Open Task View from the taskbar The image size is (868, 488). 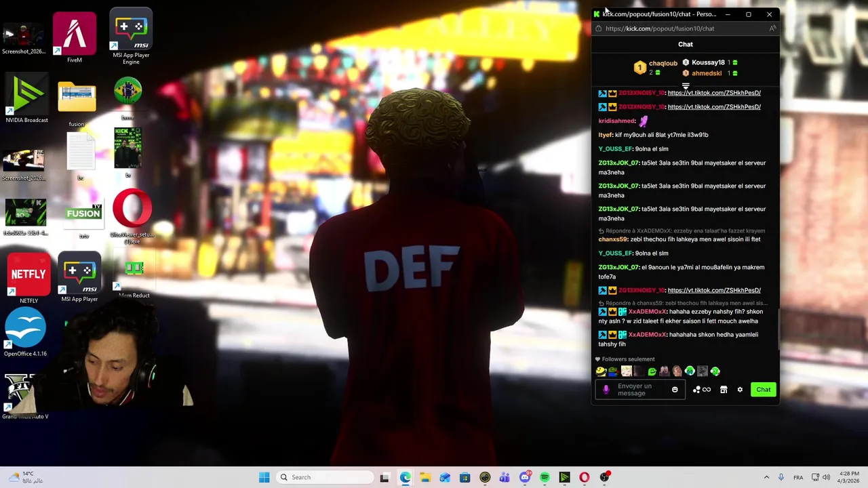384,477
